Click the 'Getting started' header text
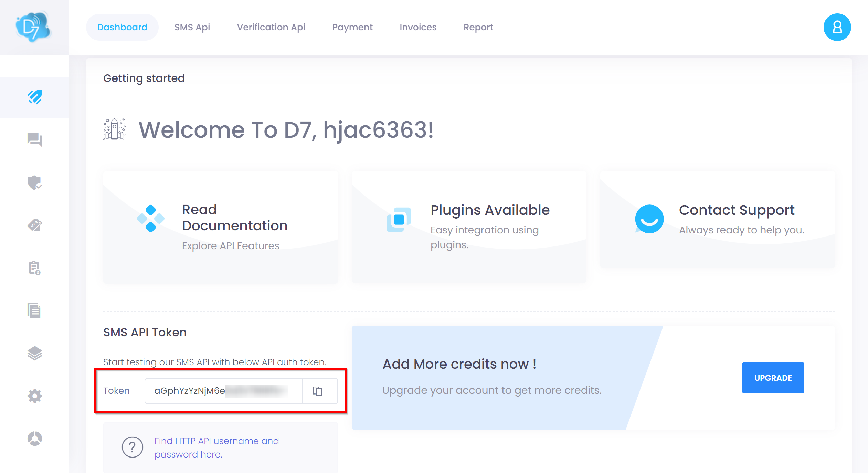The width and height of the screenshot is (868, 473). point(144,78)
